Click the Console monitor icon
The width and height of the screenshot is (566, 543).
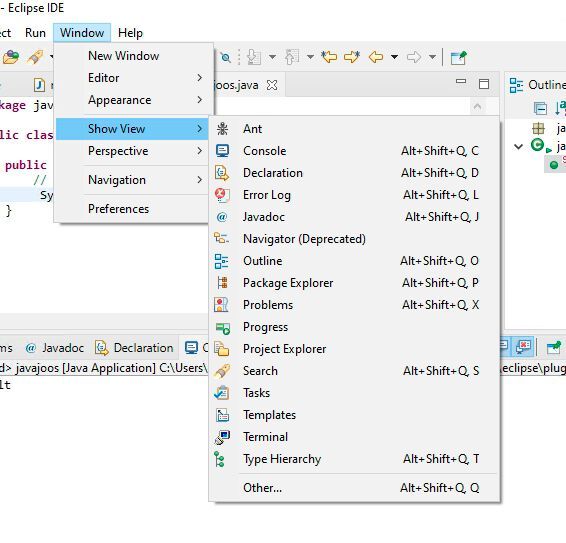click(x=222, y=151)
